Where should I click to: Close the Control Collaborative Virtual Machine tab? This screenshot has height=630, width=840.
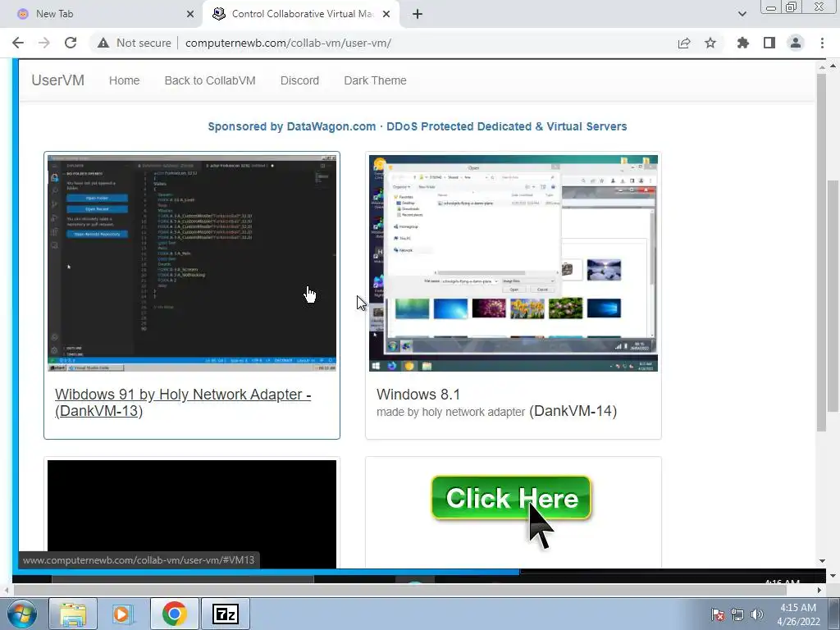[x=386, y=14]
